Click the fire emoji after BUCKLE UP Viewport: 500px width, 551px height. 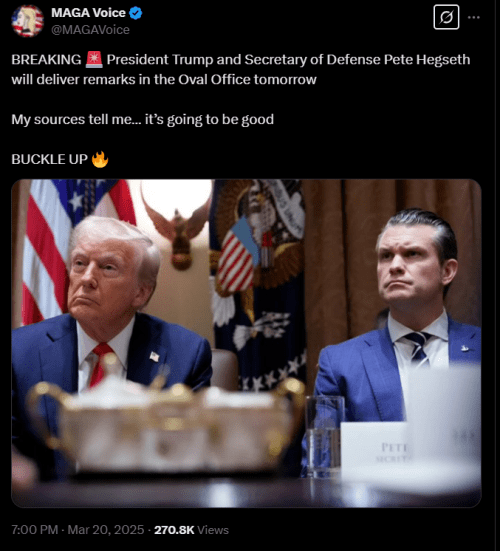point(100,159)
